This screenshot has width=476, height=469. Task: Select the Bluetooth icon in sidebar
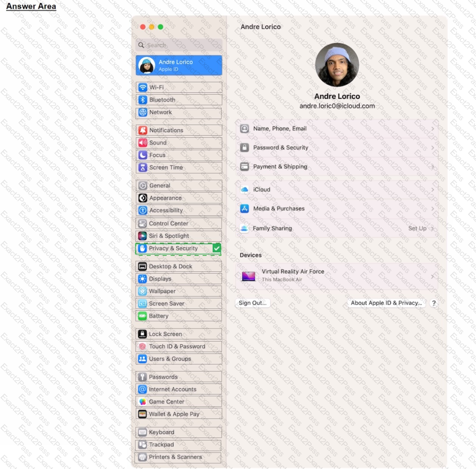pos(142,100)
